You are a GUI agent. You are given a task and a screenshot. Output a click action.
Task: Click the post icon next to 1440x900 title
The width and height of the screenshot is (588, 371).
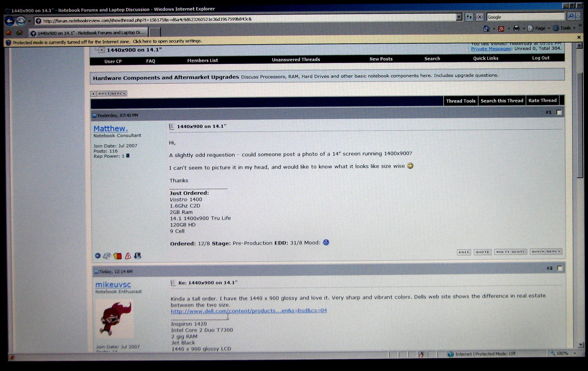(172, 126)
